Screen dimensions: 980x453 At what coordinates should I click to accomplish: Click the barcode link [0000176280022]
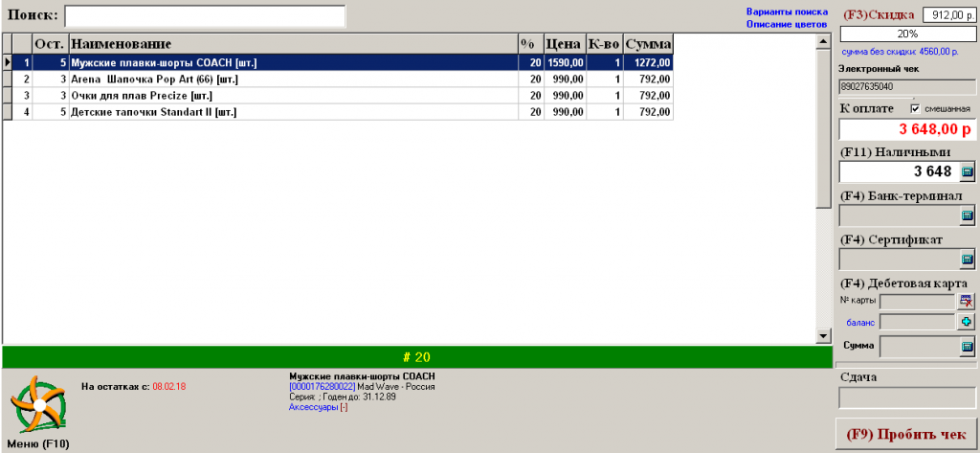322,387
